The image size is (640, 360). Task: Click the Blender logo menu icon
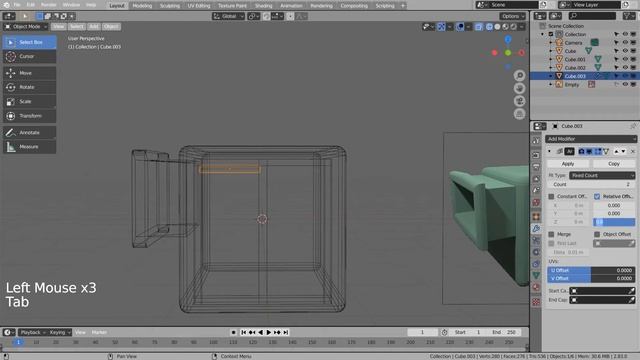(x=6, y=5)
